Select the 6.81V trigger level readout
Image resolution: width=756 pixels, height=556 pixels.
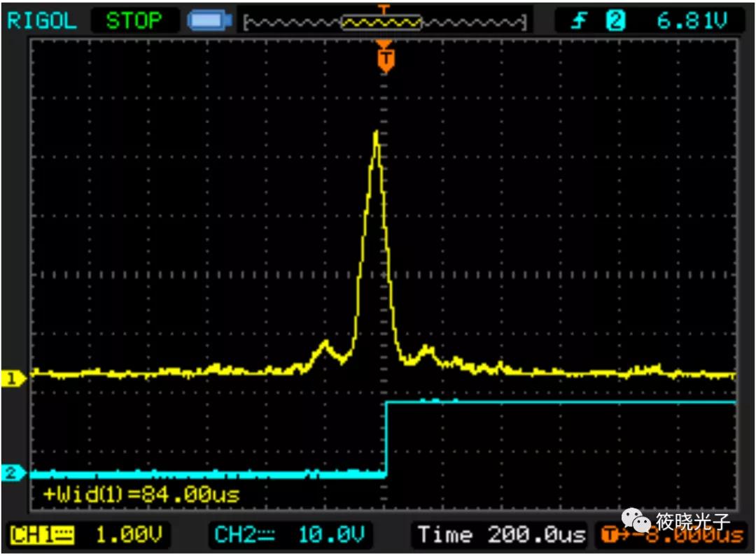[x=690, y=21]
